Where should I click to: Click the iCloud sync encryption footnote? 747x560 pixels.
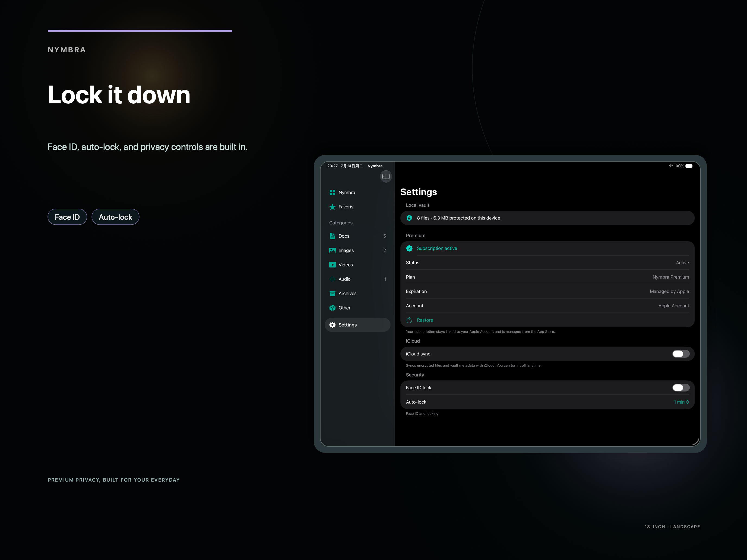coord(473,365)
